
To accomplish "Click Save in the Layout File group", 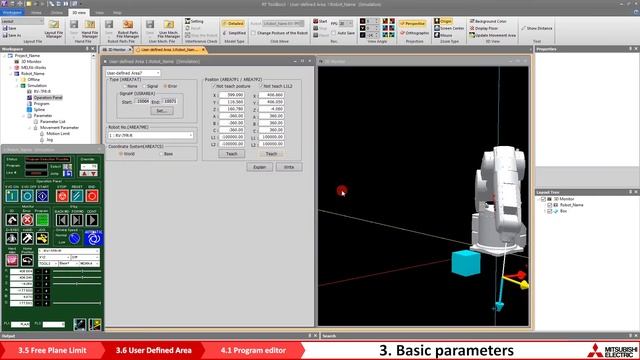I will tap(10, 29).
